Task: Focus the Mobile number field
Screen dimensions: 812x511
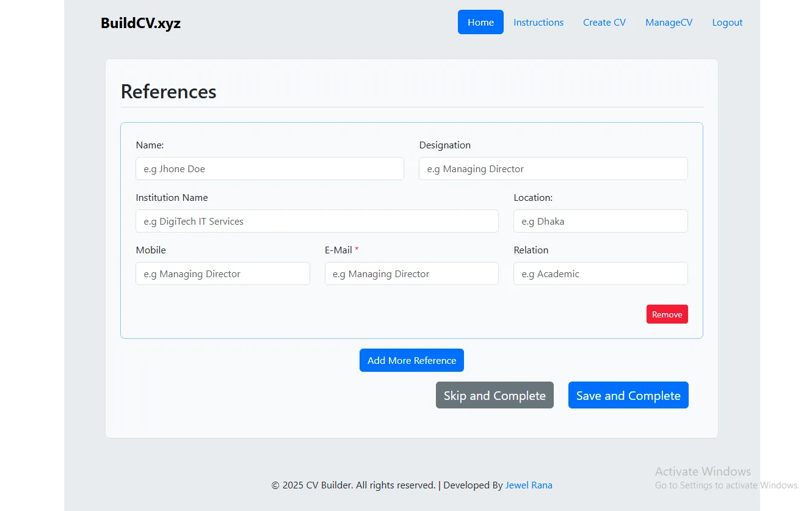Action: click(x=222, y=274)
